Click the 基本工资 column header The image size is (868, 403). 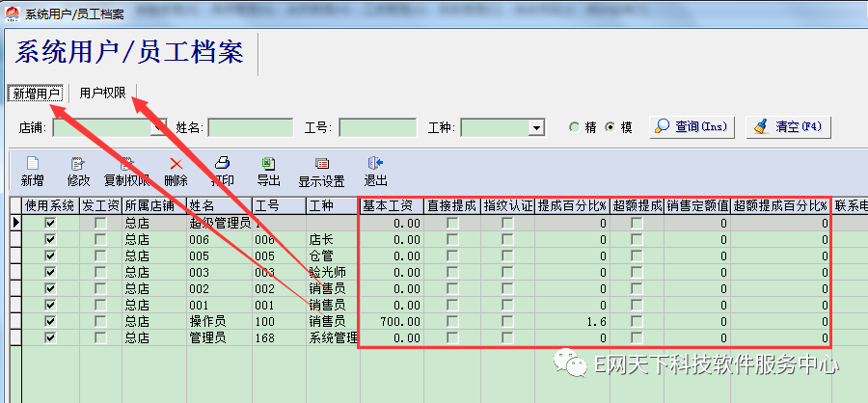[391, 205]
